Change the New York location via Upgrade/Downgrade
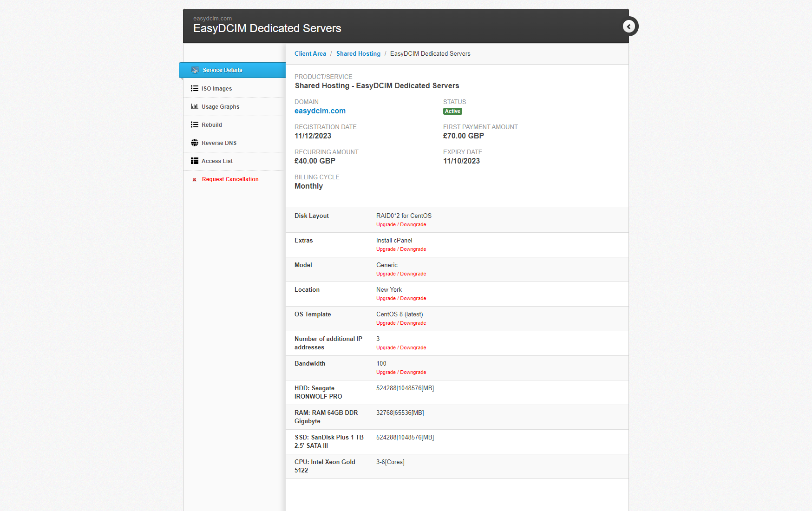The image size is (812, 511). [401, 298]
